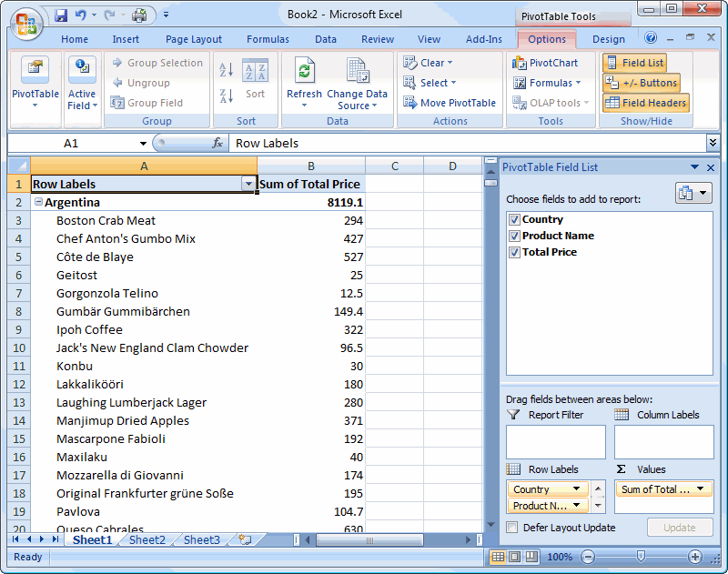The height and width of the screenshot is (574, 728).
Task: Undo the last action in Quick Access
Action: 81,15
